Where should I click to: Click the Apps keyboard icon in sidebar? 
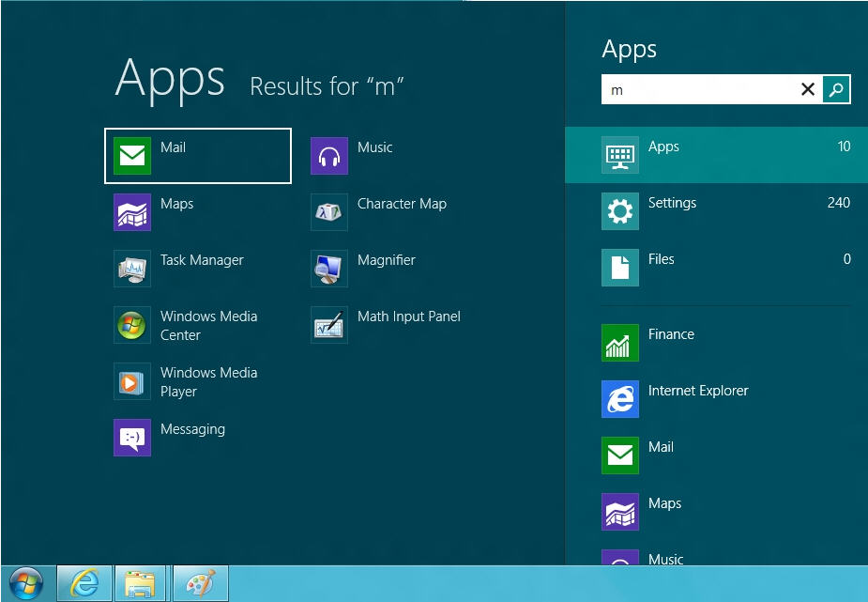620,155
